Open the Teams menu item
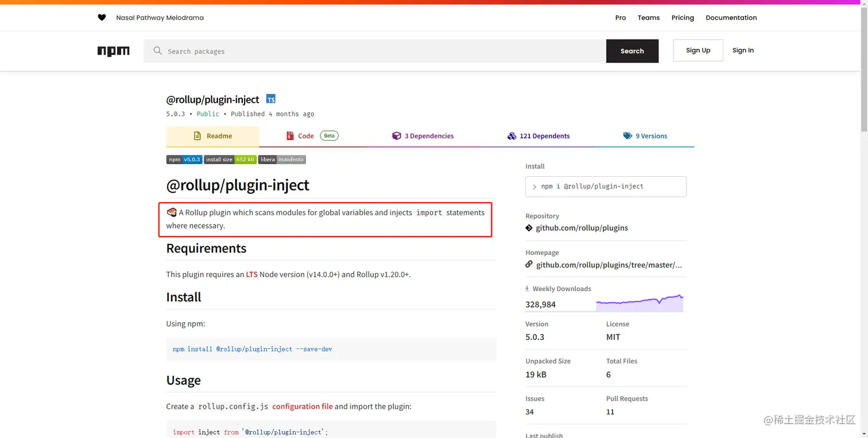Image resolution: width=868 pixels, height=438 pixels. pos(649,18)
